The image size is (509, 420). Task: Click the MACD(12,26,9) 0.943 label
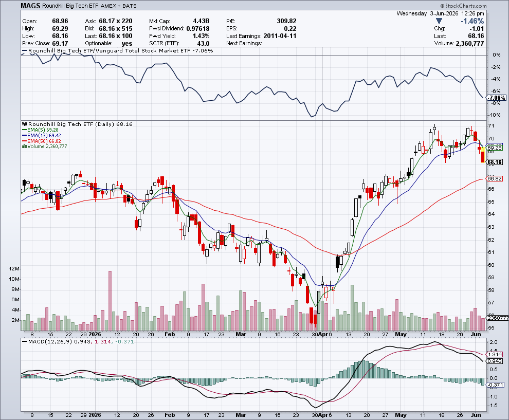(x=60, y=341)
